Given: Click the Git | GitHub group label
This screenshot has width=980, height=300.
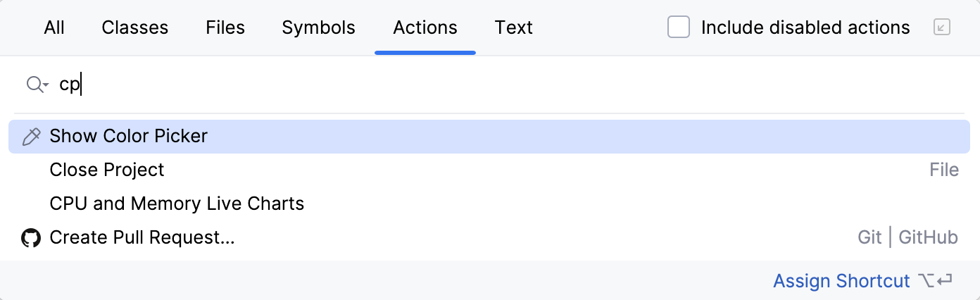Looking at the screenshot, I should pos(907,238).
